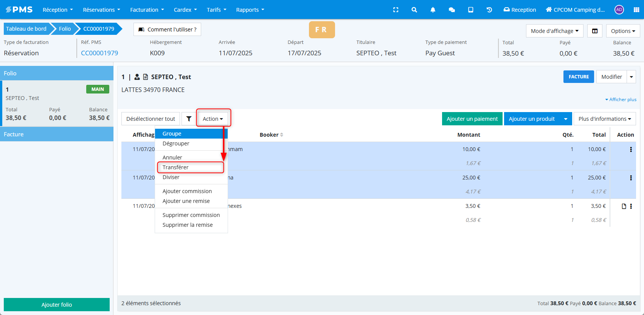644x315 pixels.
Task: Expand the arrow beside Modifier button
Action: (x=631, y=77)
